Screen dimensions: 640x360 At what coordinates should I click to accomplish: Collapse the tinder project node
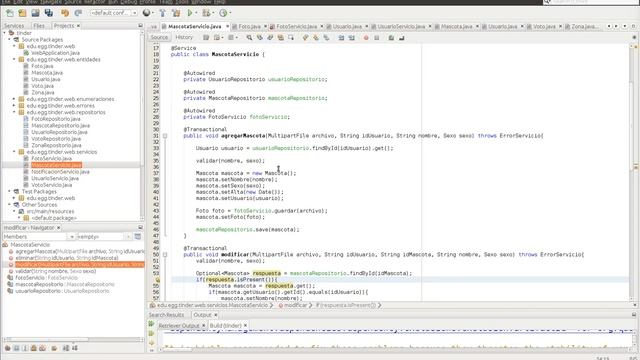(x=4, y=33)
